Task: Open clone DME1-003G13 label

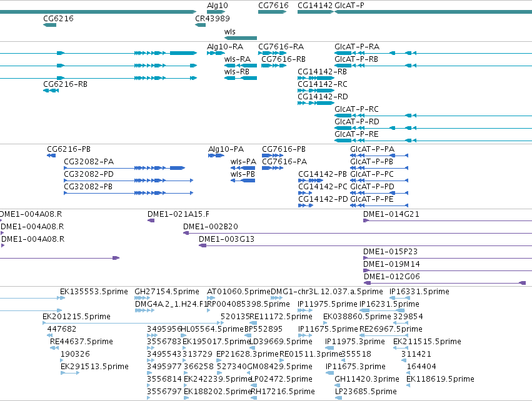Action: [227, 239]
